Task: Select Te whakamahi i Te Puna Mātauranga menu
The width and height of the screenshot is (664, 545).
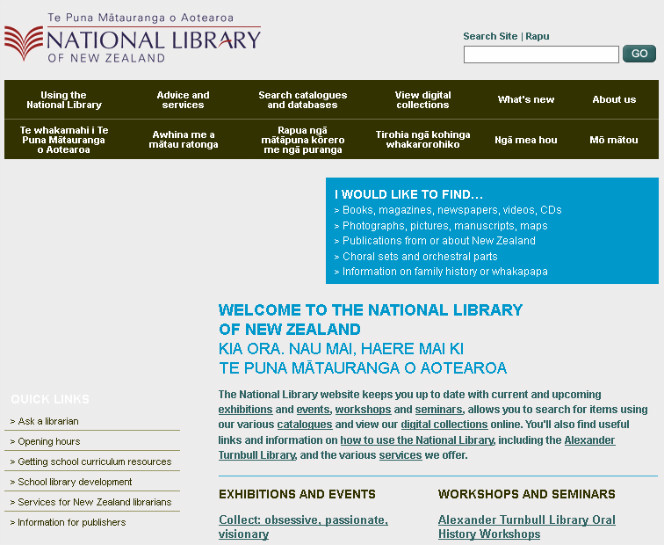Action: [64, 140]
